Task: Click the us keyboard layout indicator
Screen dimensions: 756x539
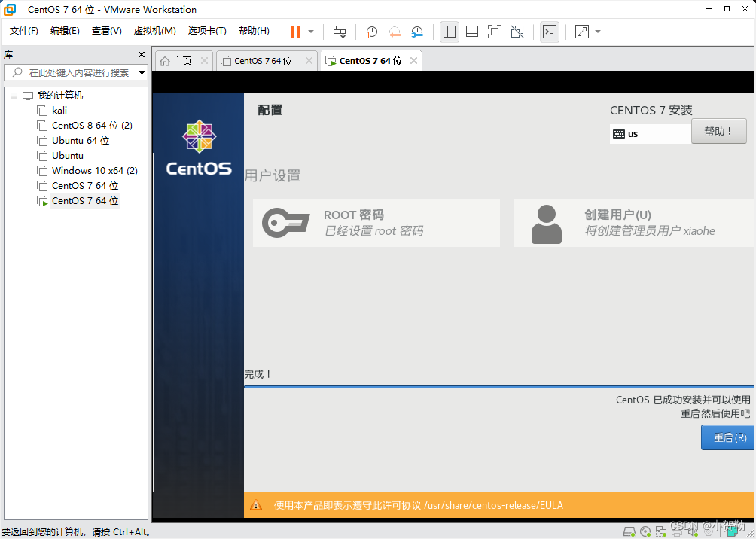Action: click(x=650, y=133)
